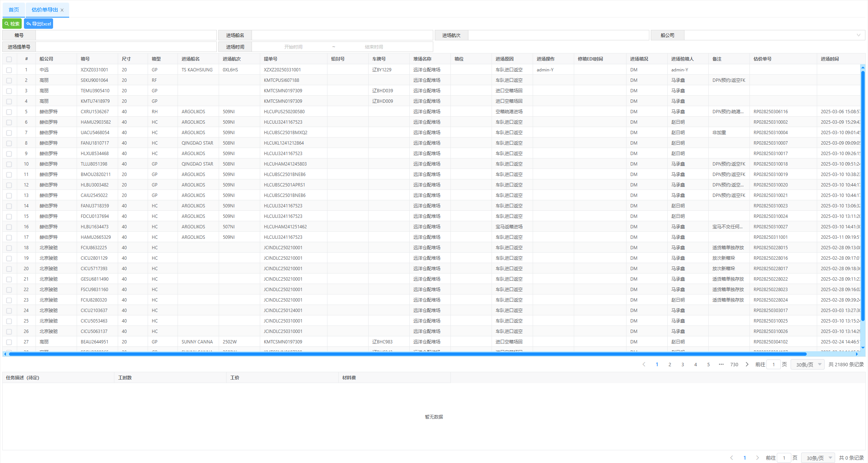Go to next page in main table pagination
Image resolution: width=868 pixels, height=463 pixels.
click(747, 364)
